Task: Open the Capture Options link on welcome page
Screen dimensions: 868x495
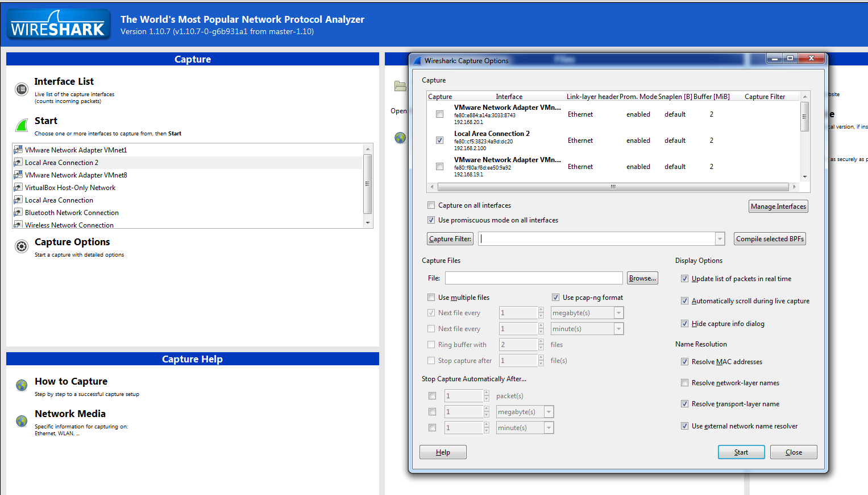Action: pyautogui.click(x=72, y=242)
